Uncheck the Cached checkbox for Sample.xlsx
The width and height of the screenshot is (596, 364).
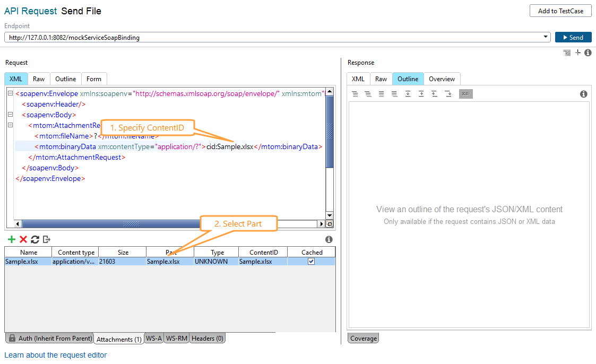click(310, 261)
